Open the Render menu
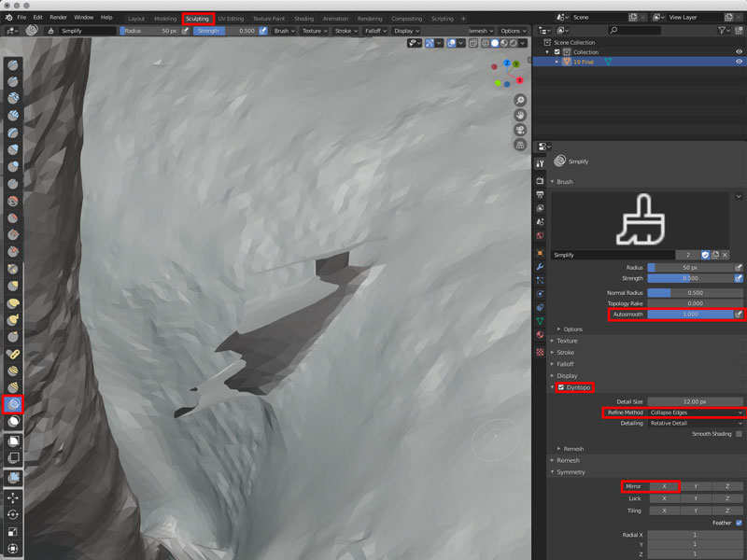Image resolution: width=747 pixels, height=560 pixels. click(58, 18)
